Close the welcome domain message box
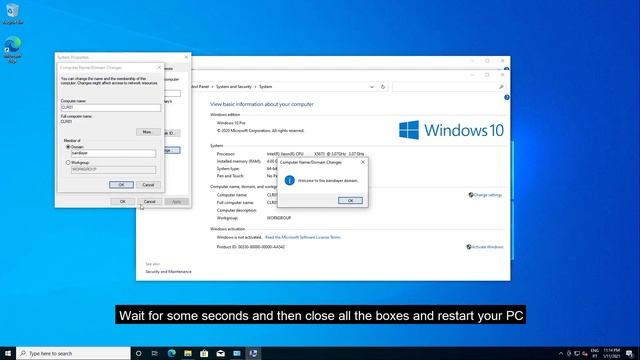 (363, 162)
